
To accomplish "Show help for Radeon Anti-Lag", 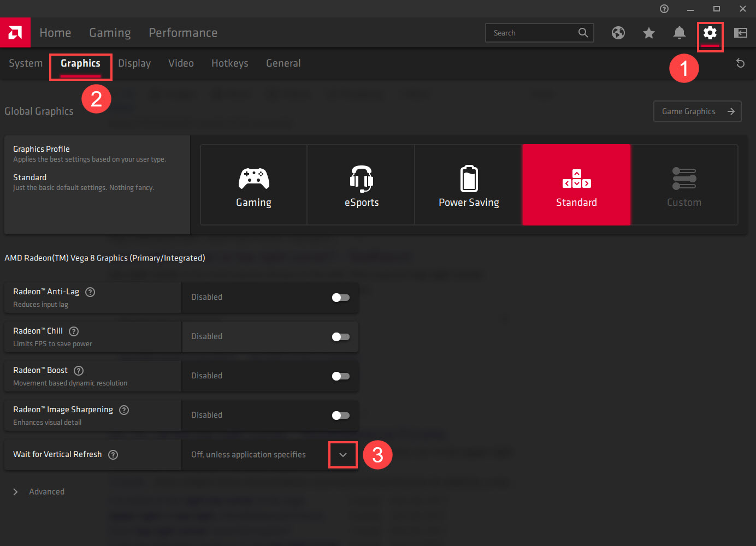I will click(91, 292).
